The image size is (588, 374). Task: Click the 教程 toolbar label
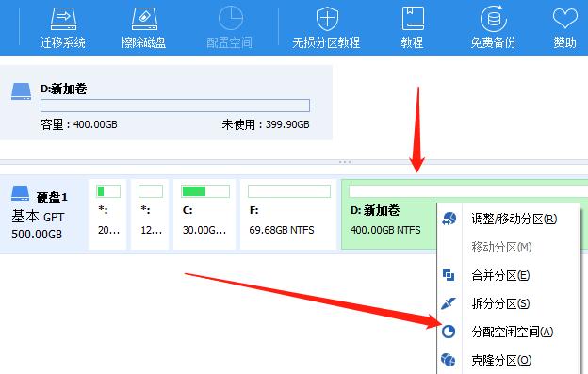pyautogui.click(x=413, y=42)
